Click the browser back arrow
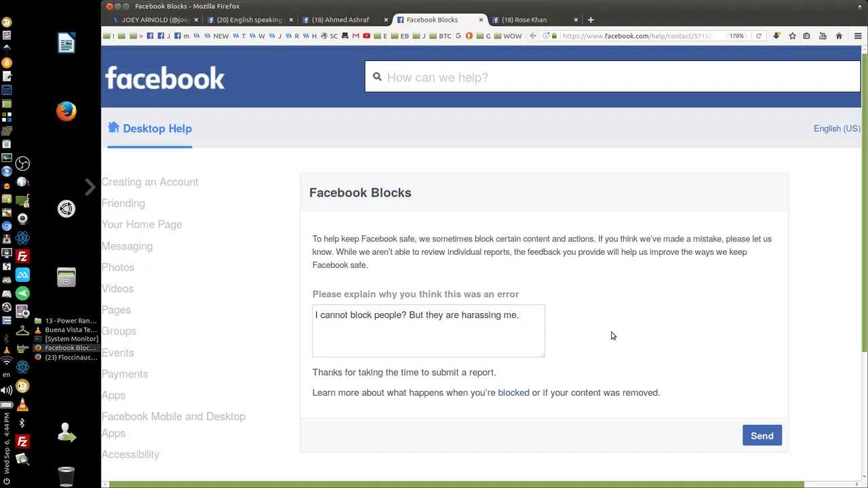 coord(533,36)
